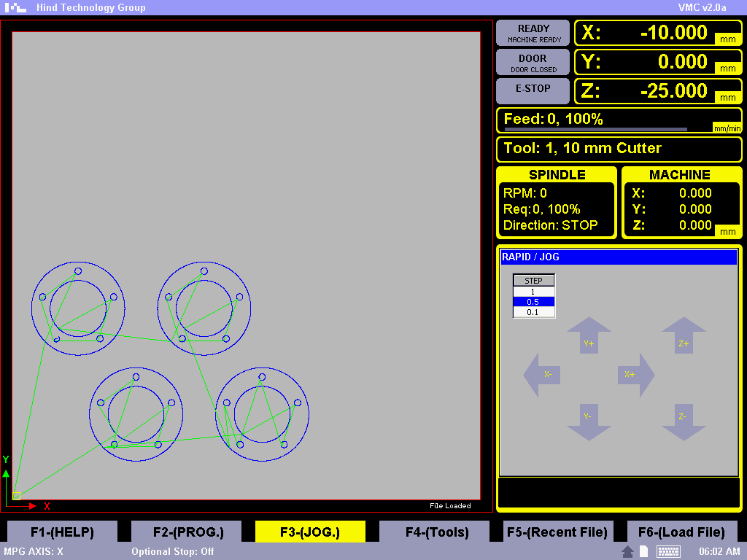
Task: Open the on-screen keyboard icon
Action: coord(668,552)
